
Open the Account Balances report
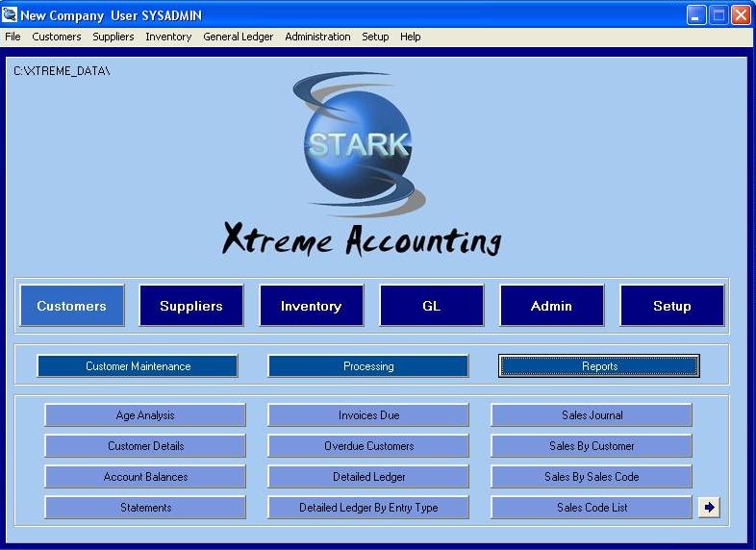tap(145, 477)
